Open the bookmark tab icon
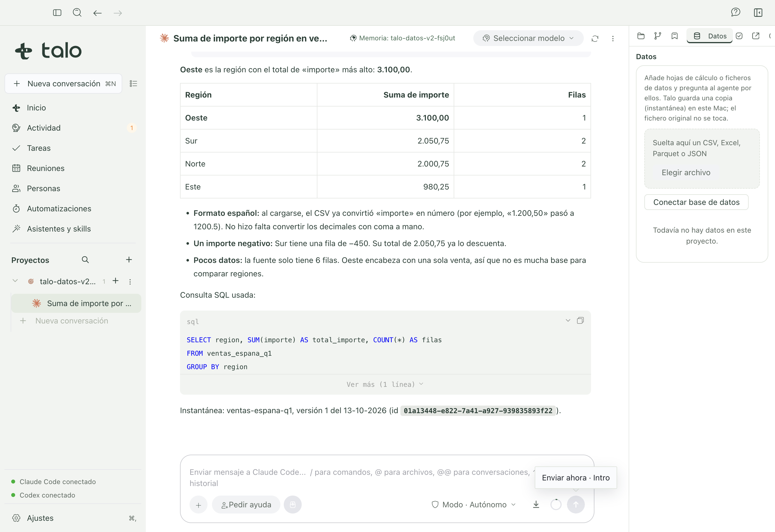Viewport: 775px width, 532px height. (x=674, y=36)
